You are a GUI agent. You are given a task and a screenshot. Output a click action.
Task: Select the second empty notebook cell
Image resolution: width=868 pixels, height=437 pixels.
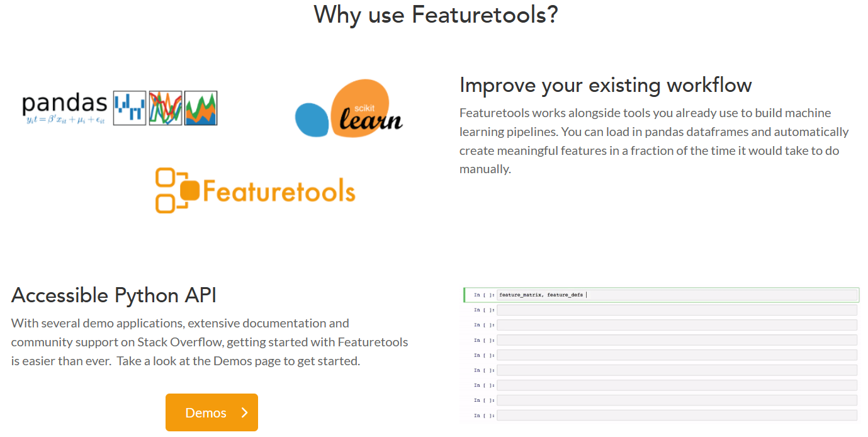677,325
